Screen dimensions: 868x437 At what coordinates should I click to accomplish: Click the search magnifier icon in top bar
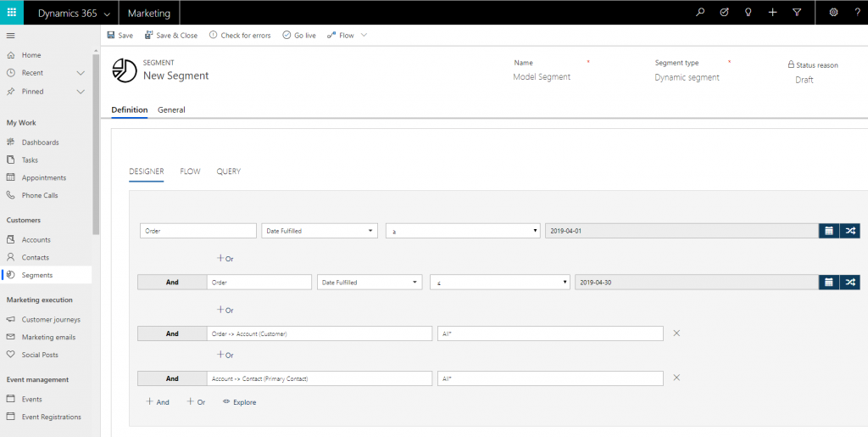[x=700, y=13]
